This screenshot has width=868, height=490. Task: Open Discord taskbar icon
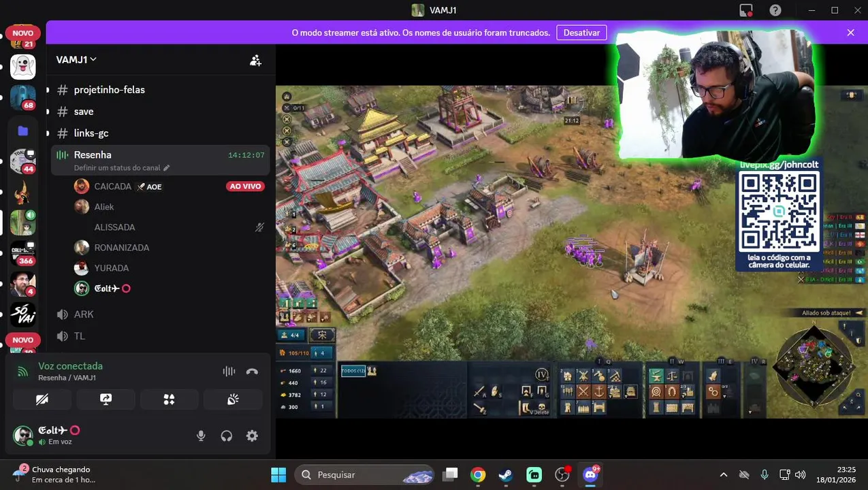coord(590,475)
